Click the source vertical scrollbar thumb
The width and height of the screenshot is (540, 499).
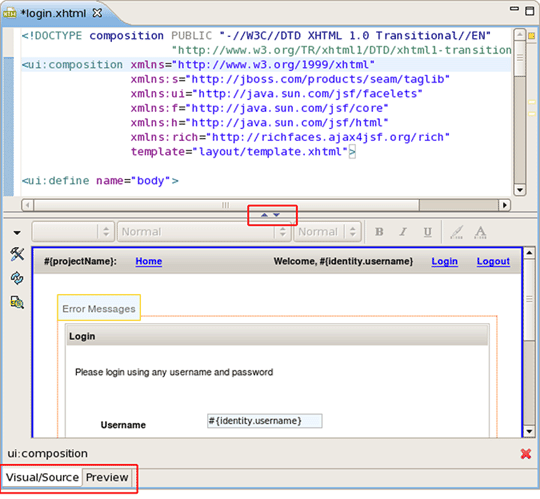click(520, 58)
